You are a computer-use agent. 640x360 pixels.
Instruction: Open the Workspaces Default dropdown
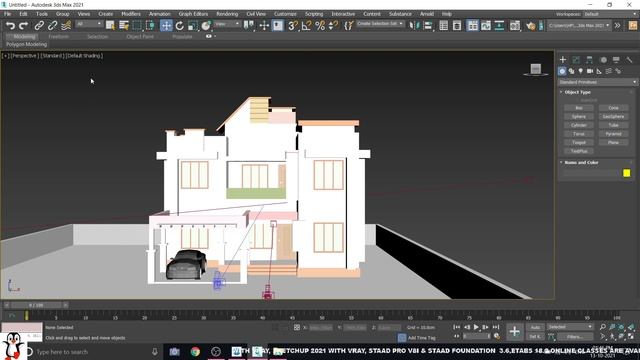609,14
